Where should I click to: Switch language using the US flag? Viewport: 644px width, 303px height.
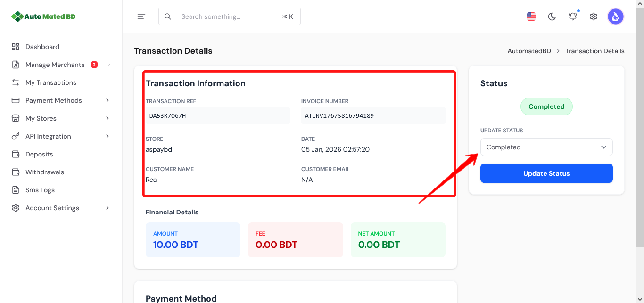click(x=531, y=16)
